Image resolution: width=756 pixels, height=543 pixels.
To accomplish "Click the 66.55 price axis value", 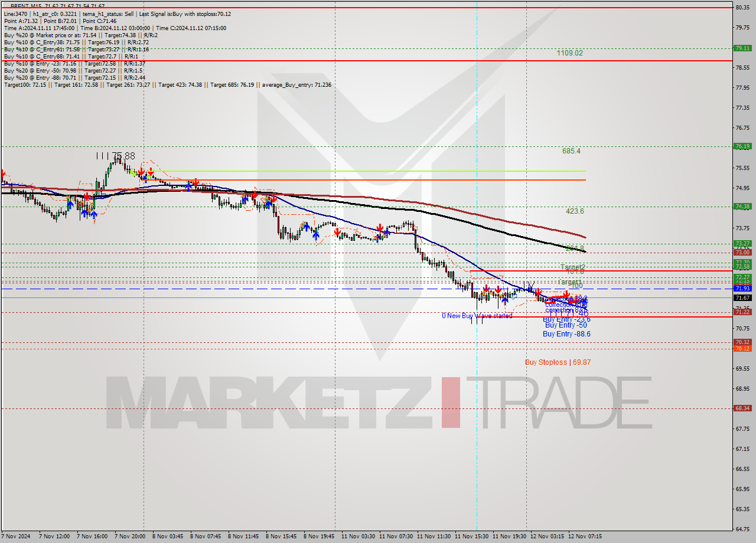I will point(742,469).
